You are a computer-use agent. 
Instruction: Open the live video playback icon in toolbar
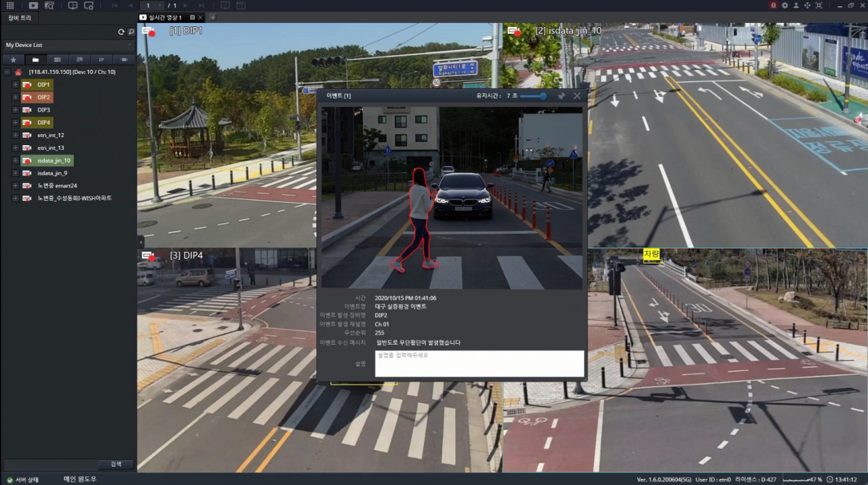click(33, 5)
